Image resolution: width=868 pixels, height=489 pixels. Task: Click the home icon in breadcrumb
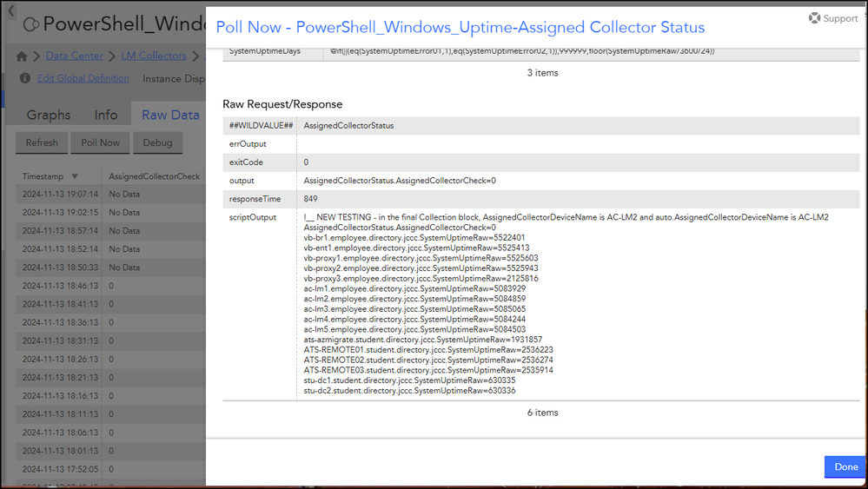click(x=22, y=56)
